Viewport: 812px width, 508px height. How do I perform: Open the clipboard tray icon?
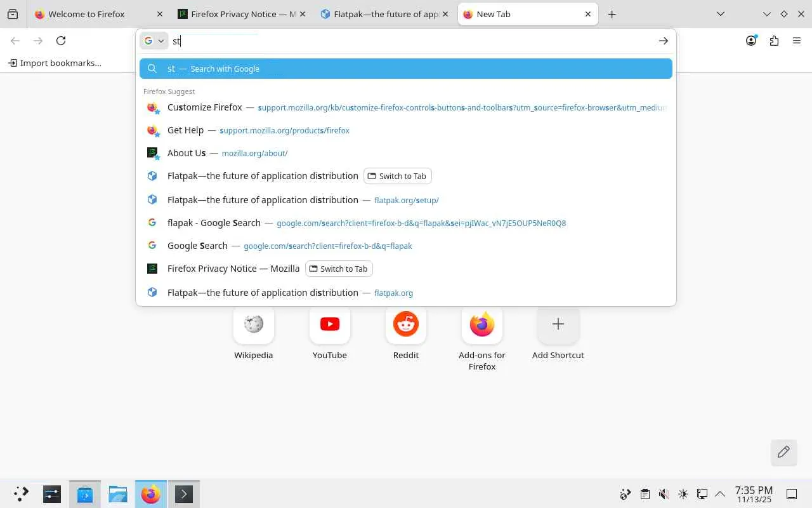click(645, 494)
